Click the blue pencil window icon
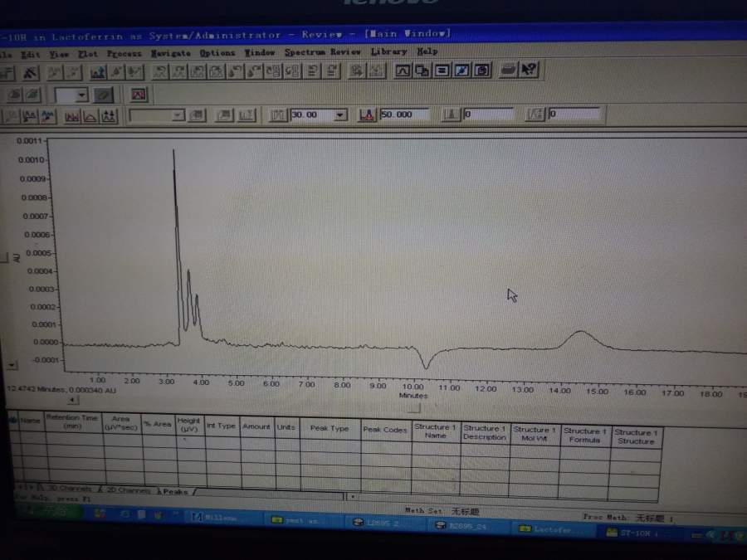Viewport: 747px width, 560px height. click(x=461, y=71)
